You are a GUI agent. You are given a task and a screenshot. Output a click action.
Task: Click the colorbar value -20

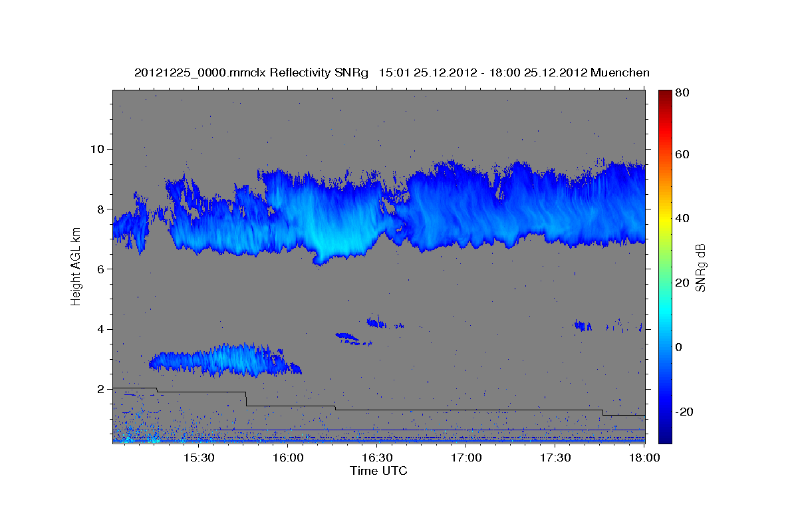686,412
